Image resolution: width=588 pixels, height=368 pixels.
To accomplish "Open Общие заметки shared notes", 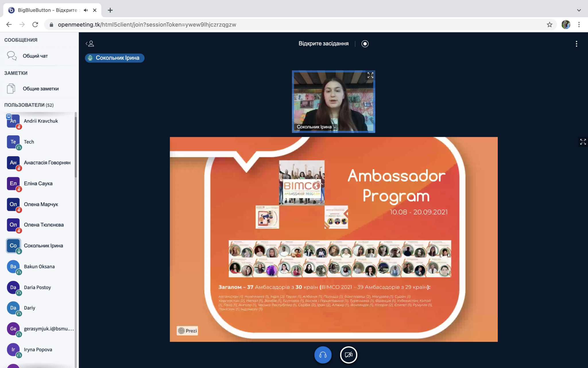I will pyautogui.click(x=40, y=89).
